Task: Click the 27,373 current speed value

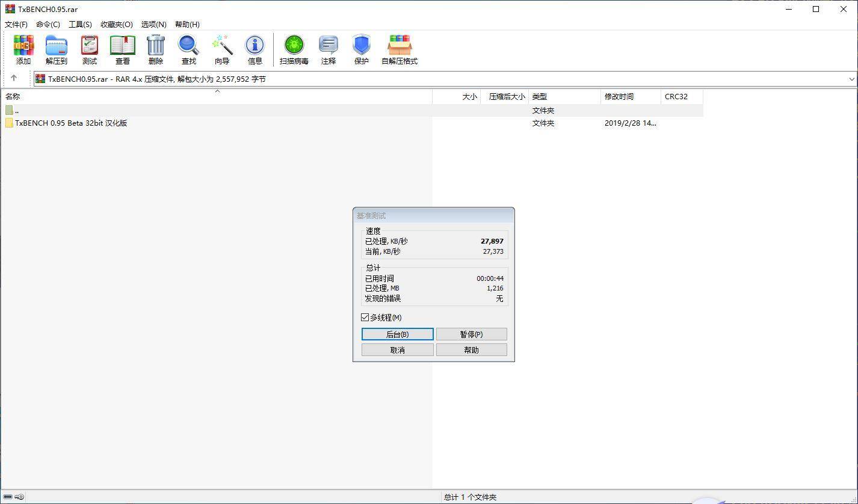Action: (493, 251)
